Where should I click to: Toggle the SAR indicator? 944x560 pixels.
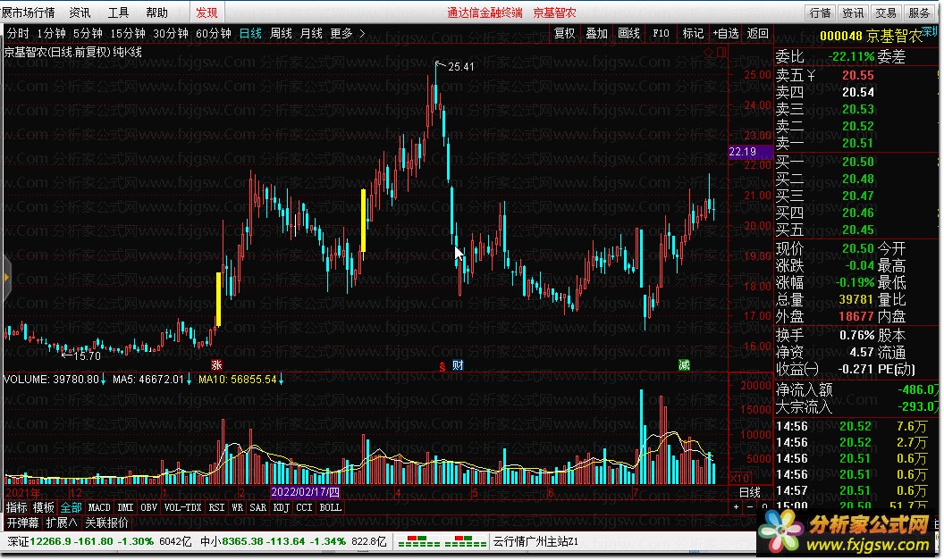(257, 507)
